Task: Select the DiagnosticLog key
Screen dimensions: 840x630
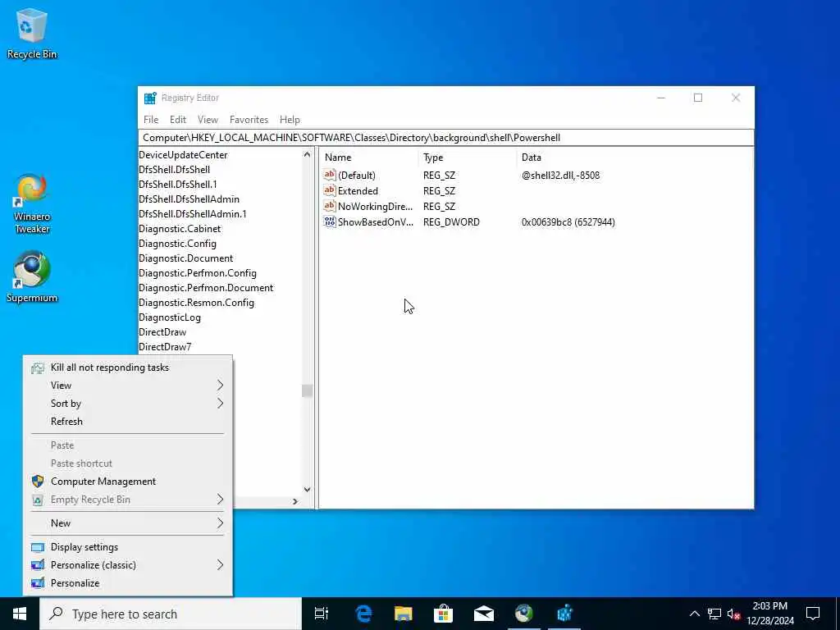Action: (x=170, y=317)
